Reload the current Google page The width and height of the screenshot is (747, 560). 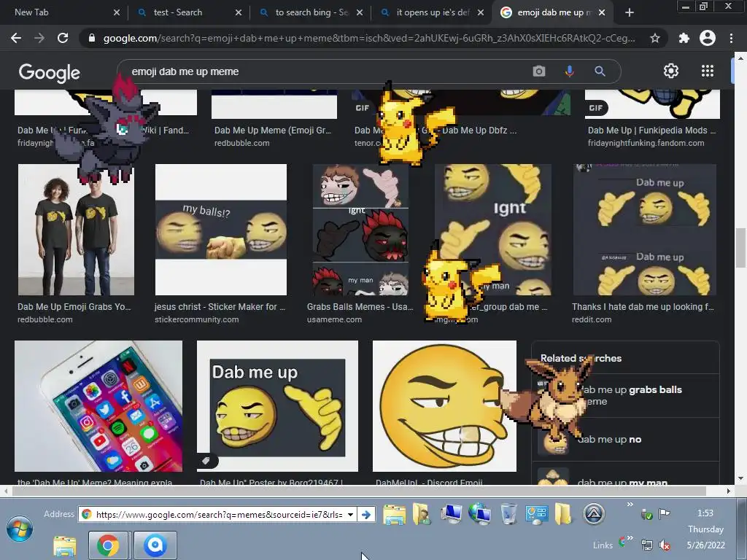click(x=63, y=38)
